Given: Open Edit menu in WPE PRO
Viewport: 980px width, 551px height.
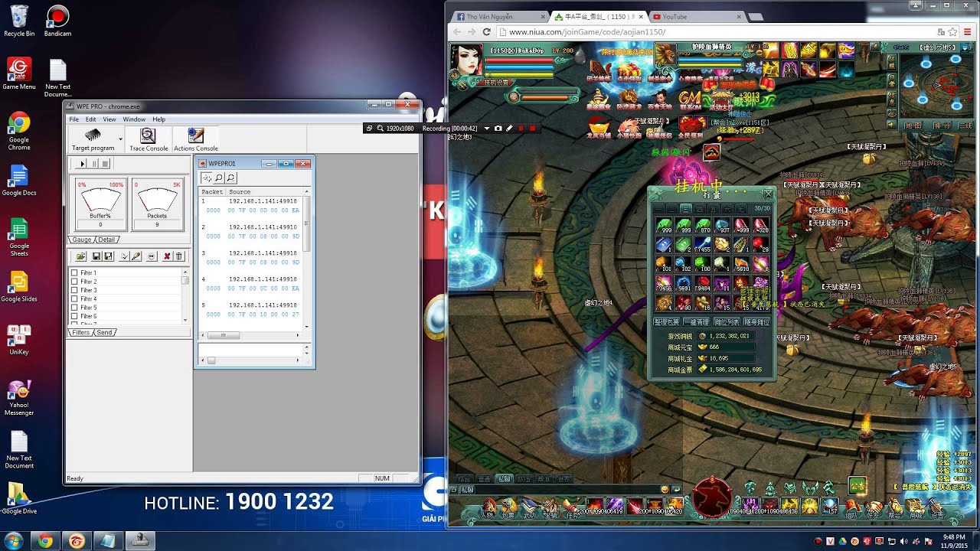Looking at the screenshot, I should point(90,119).
